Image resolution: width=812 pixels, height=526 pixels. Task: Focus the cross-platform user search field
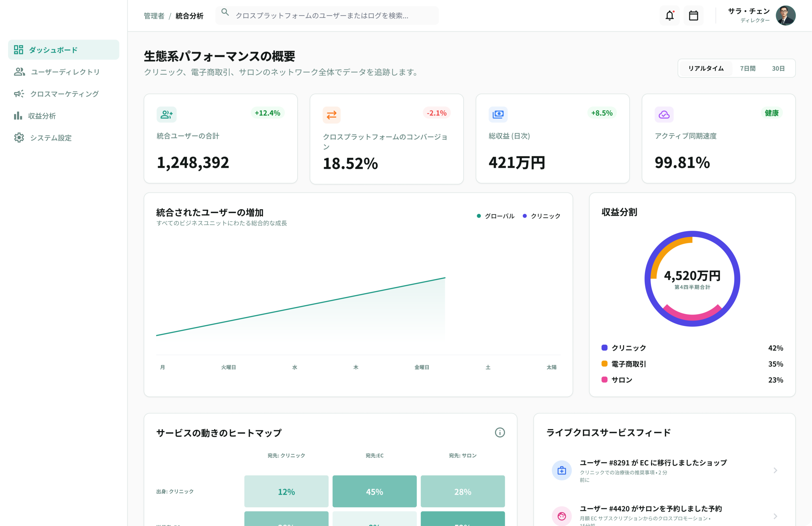pyautogui.click(x=327, y=15)
